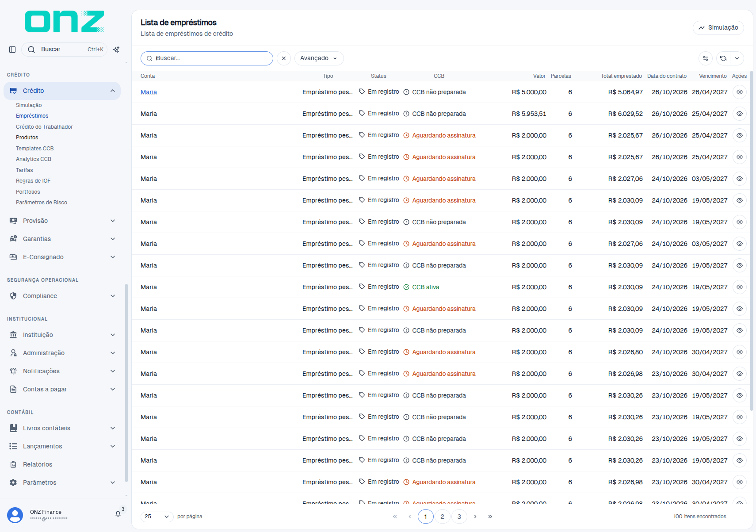
Task: Toggle the sidebar collapse icon
Action: [12, 50]
